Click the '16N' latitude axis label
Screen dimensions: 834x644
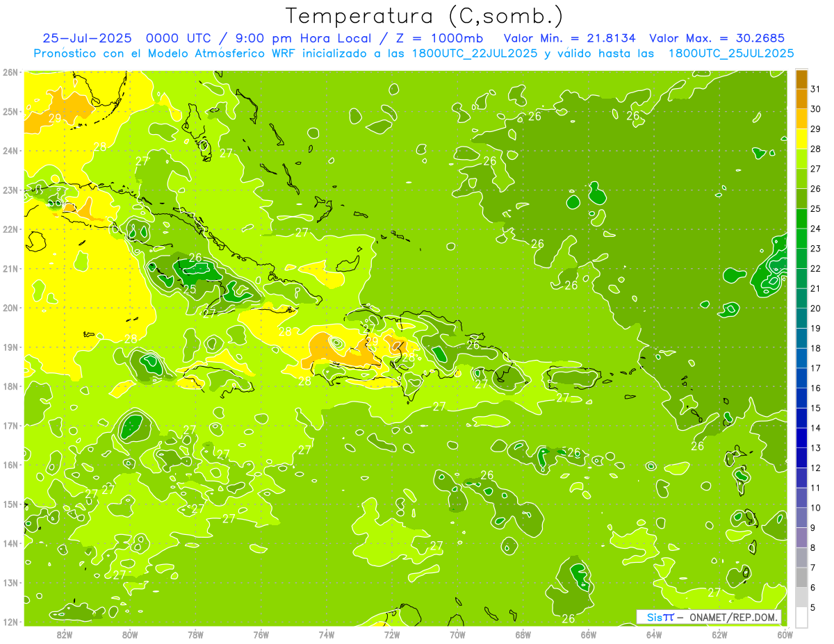click(x=10, y=465)
